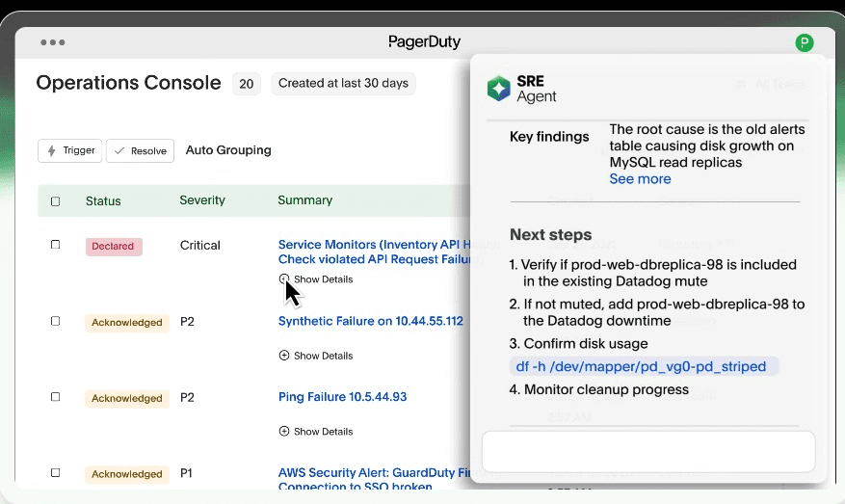845x504 pixels.
Task: Expand Show Details under Ping Failure
Action: [316, 431]
